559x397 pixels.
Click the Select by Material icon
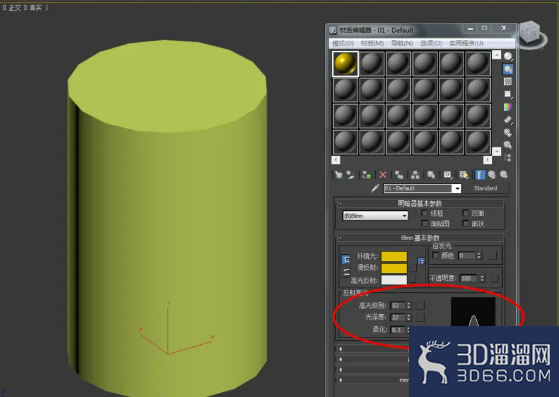(508, 145)
